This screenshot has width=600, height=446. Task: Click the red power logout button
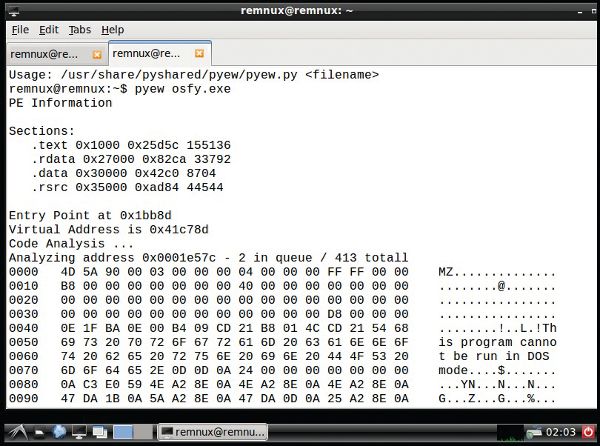click(x=589, y=432)
